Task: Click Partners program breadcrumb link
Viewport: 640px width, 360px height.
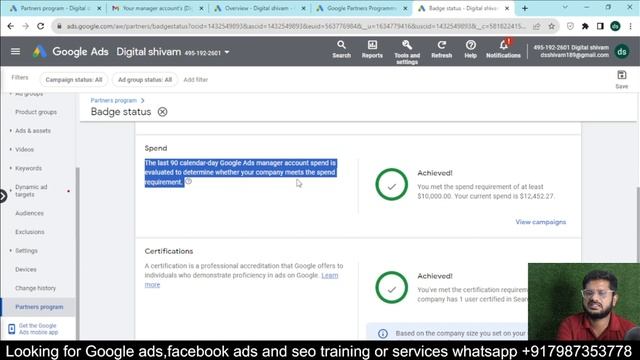Action: (113, 100)
